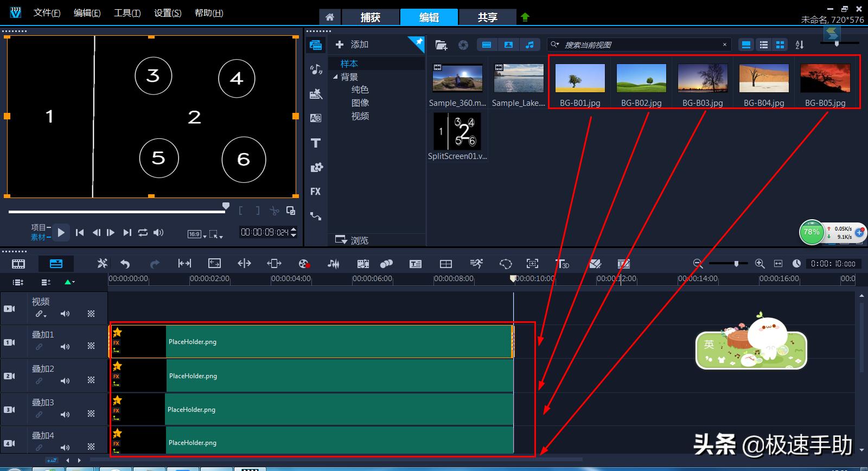This screenshot has width=868, height=471.
Task: Toggle the show photos filter in library
Action: 508,45
